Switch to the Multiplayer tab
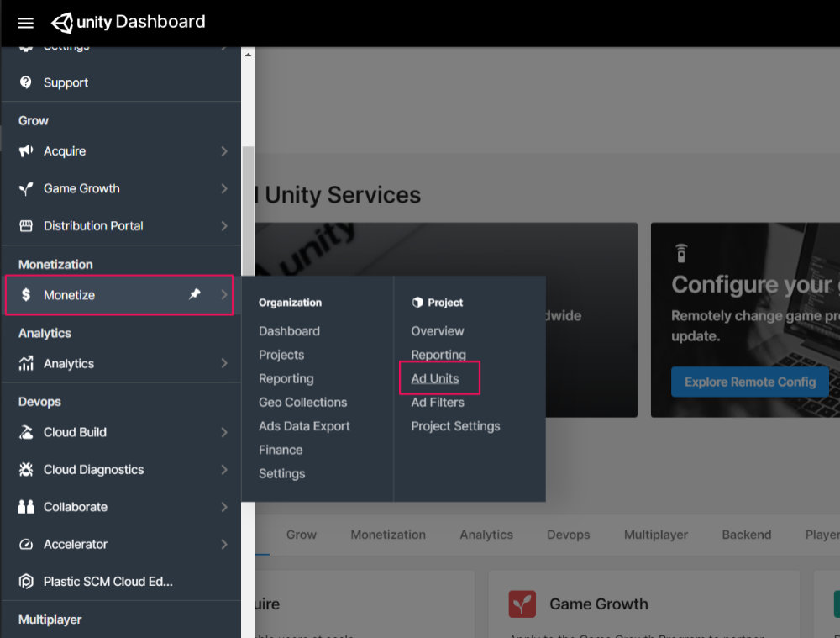This screenshot has height=638, width=840. [656, 535]
